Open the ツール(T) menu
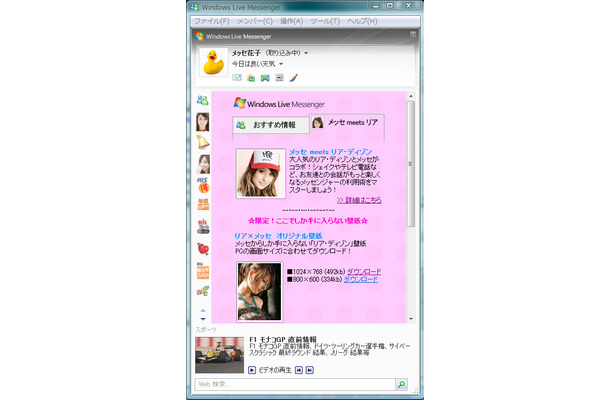Viewport: 610px width, 400px height. 325,21
